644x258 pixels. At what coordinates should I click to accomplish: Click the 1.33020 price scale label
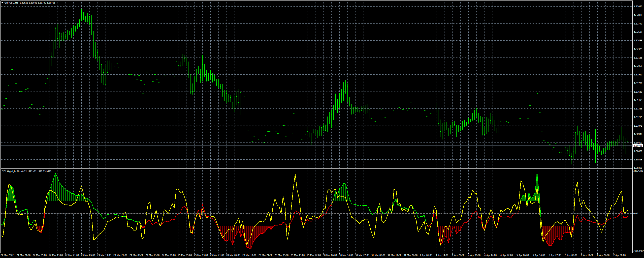[638, 7]
